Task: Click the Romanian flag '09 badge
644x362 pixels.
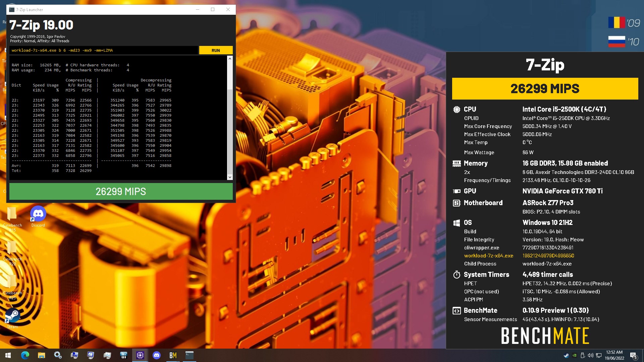Action: click(624, 23)
